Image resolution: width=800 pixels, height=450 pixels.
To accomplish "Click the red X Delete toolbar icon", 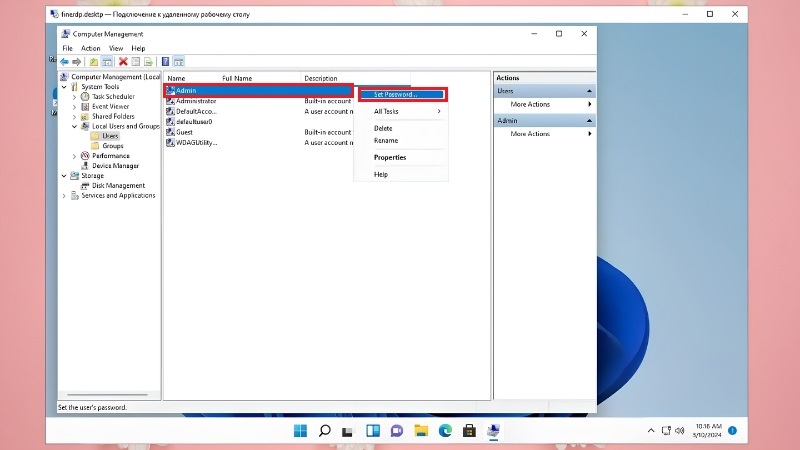I will (123, 62).
